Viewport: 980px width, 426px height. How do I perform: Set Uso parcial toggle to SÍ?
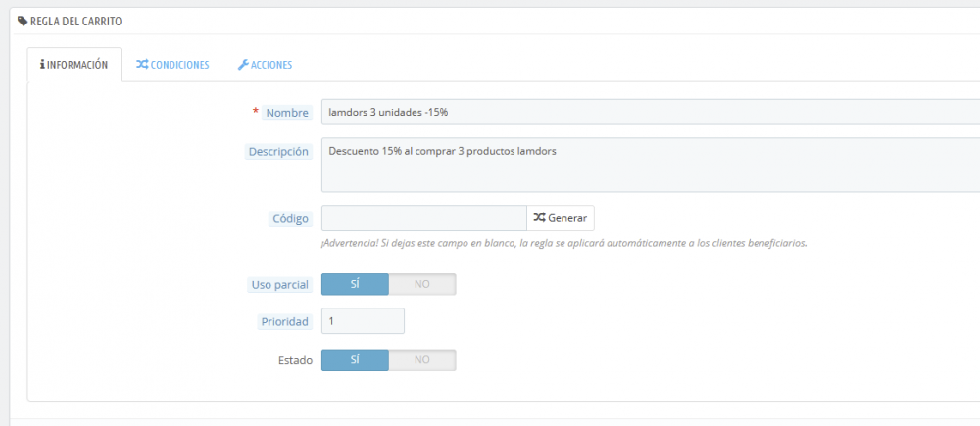click(355, 284)
